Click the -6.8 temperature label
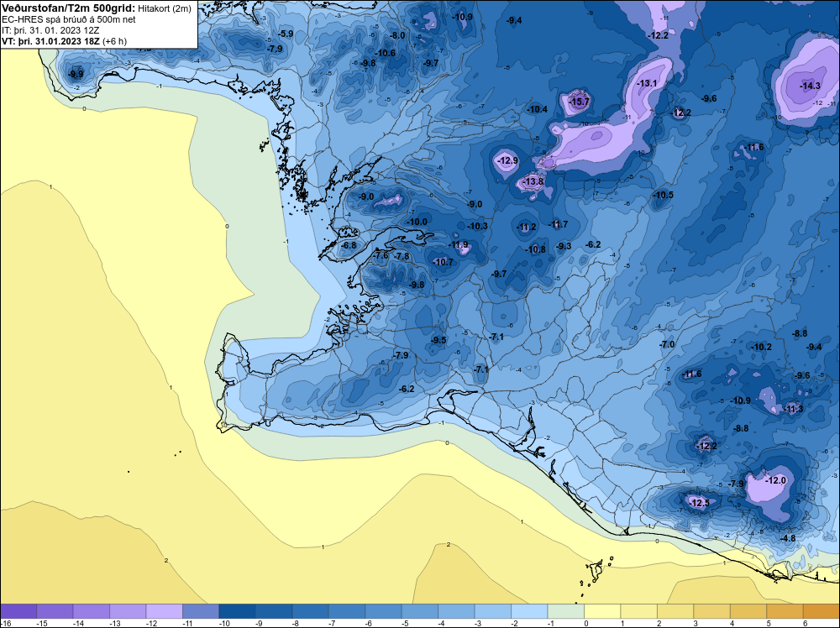 point(349,245)
